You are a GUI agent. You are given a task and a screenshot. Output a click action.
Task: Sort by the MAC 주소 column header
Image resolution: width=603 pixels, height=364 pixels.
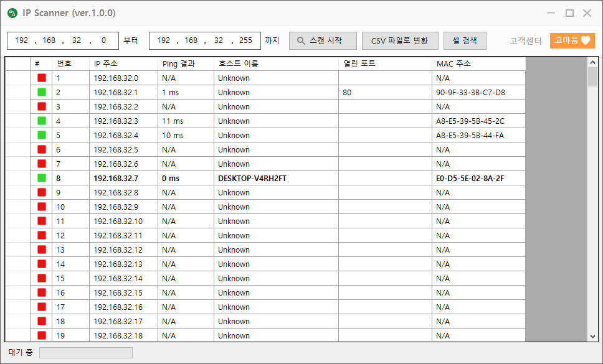tap(479, 63)
